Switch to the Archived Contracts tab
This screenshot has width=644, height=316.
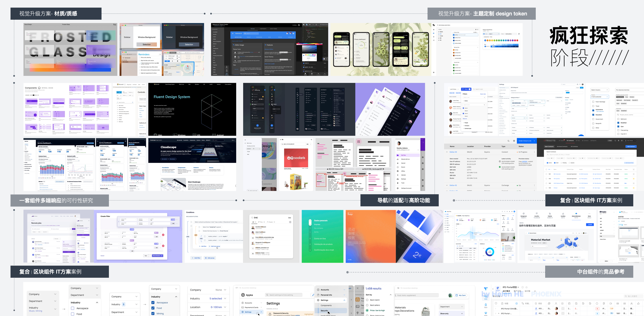coord(562,146)
